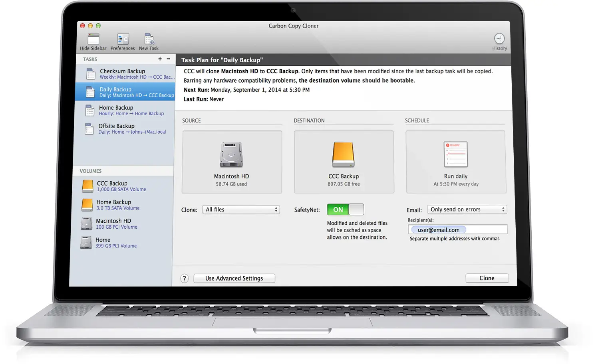Viewport: 596px width, 364px height.
Task: Select 'Weekly: Macintosh HD → CCC Bac…' text
Action: point(137,77)
